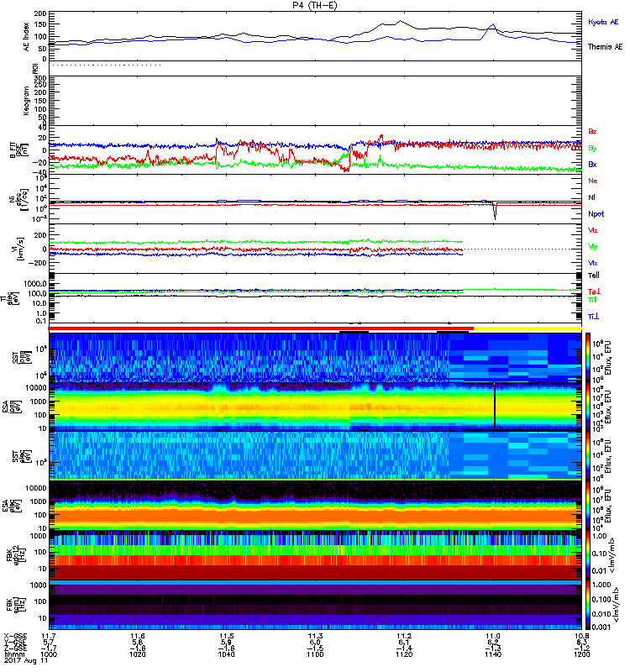630x672 pixels.
Task: Select the Kyoto AE legend label
Action: (x=603, y=22)
